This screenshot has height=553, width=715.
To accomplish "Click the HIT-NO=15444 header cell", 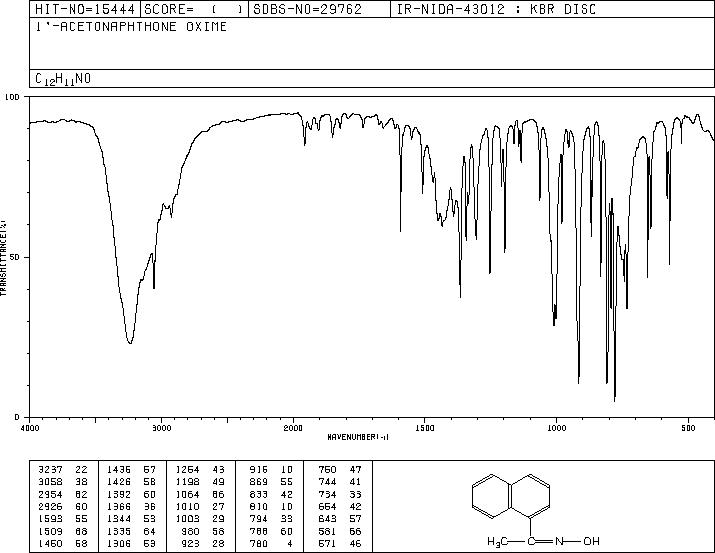I will pos(85,9).
